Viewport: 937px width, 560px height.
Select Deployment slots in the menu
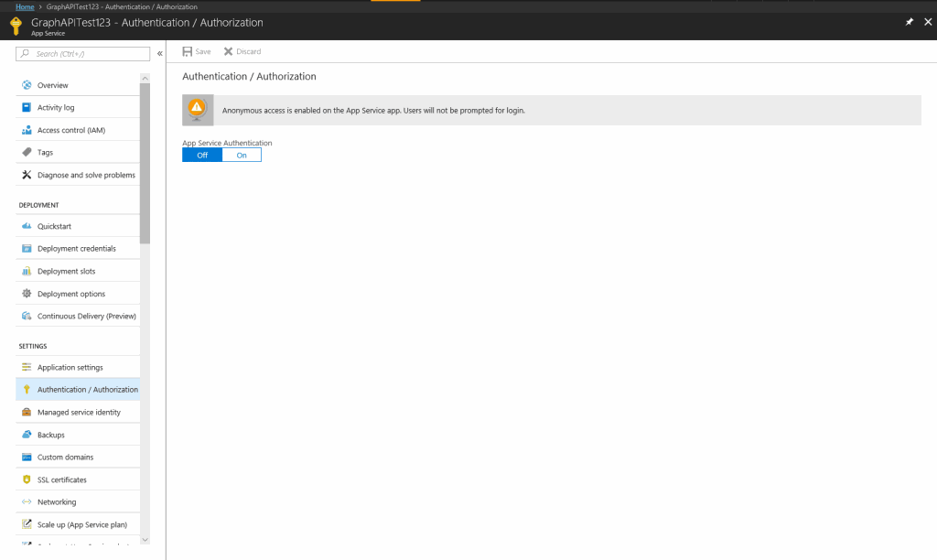[x=78, y=272]
